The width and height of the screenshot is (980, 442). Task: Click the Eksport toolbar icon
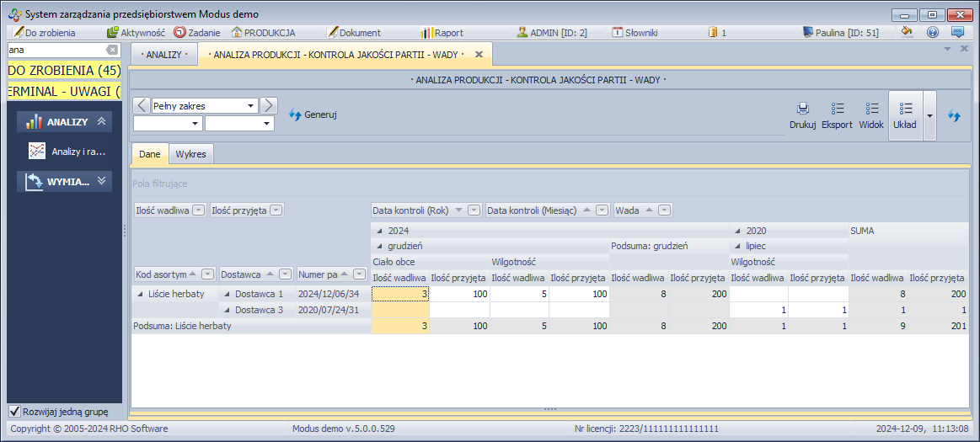(837, 109)
